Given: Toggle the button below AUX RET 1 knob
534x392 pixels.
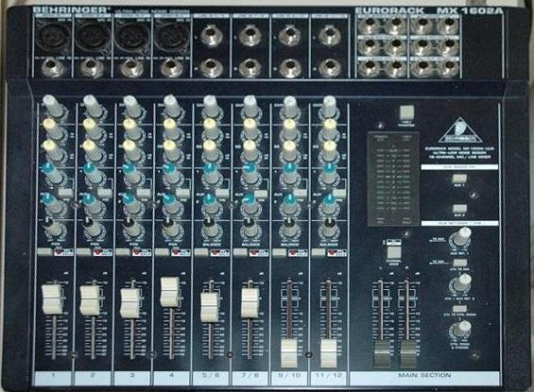Looking at the screenshot, I should click(x=460, y=263).
